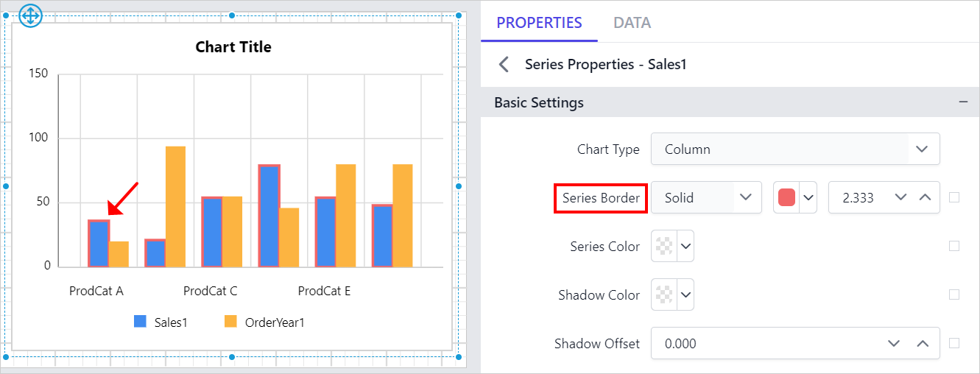
Task: Toggle checkbox next to Shadow Offset
Action: 954,343
